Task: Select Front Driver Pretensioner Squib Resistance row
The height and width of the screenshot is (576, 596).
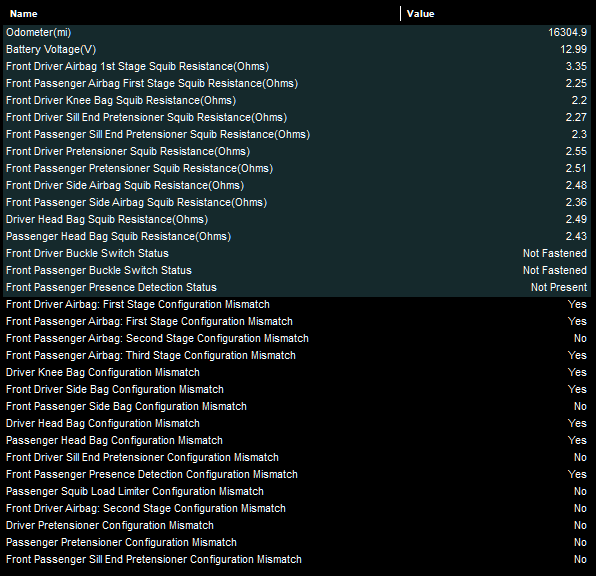Action: (x=297, y=151)
